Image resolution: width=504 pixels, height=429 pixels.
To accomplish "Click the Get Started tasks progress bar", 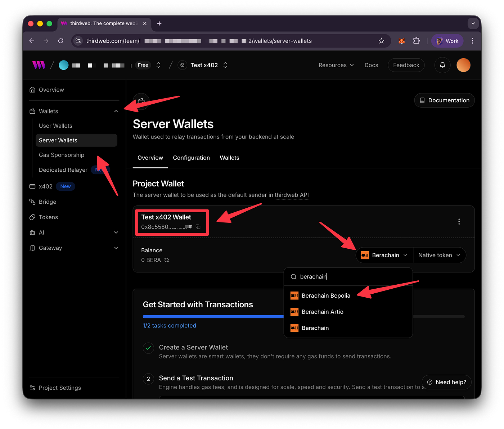I will (x=304, y=317).
